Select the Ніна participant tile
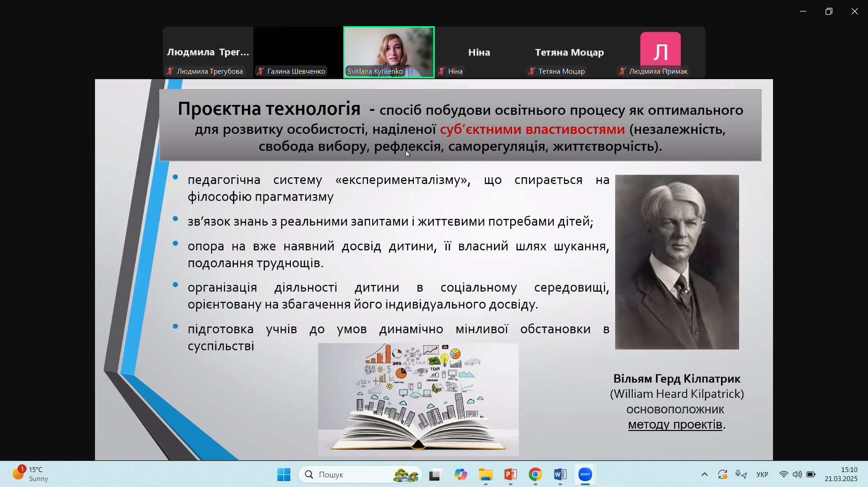868x487 pixels. [479, 52]
